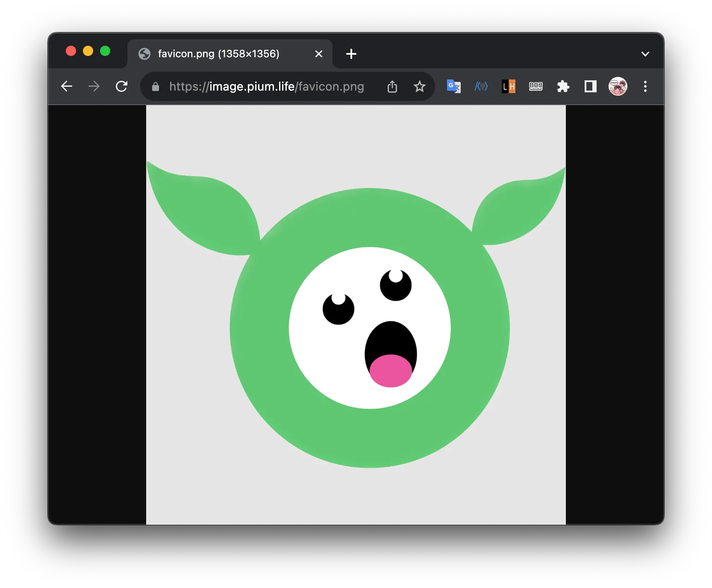Click the forward navigation arrow
Screen dimensions: 712x588
[94, 86]
